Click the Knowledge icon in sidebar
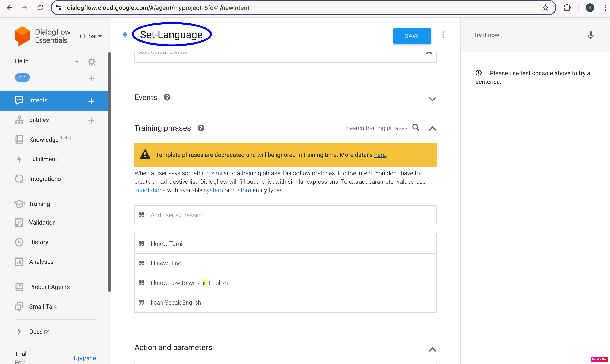 (19, 139)
